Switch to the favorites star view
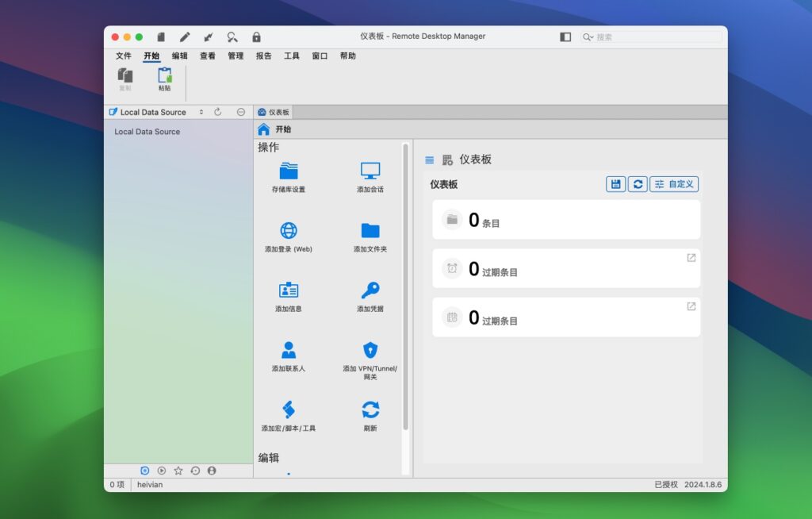 tap(178, 471)
